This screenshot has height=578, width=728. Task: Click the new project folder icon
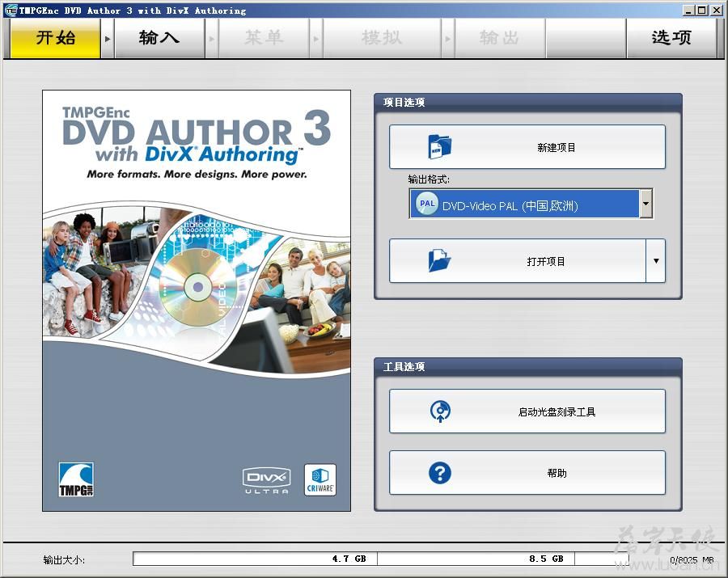(439, 146)
